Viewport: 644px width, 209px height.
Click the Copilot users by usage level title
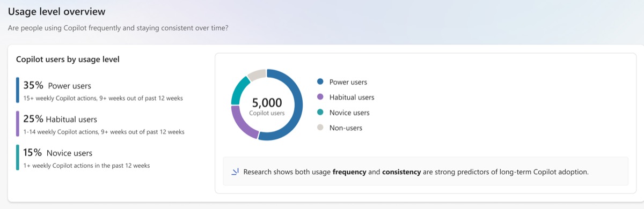click(x=68, y=59)
